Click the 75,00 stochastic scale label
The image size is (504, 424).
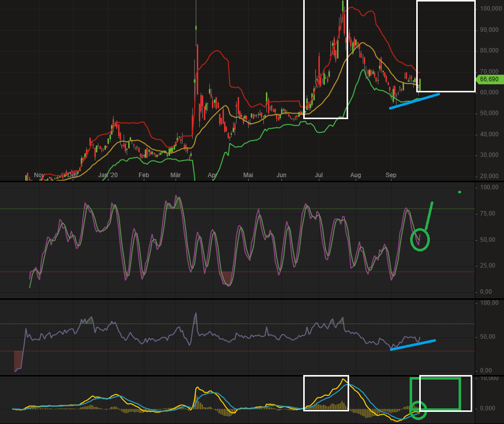[x=488, y=214]
